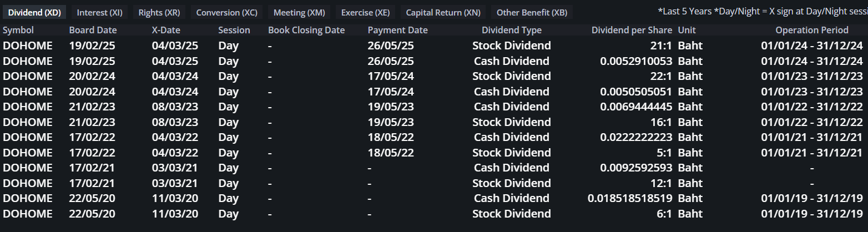Select the 0.0069444445 dividend value

[x=636, y=107]
